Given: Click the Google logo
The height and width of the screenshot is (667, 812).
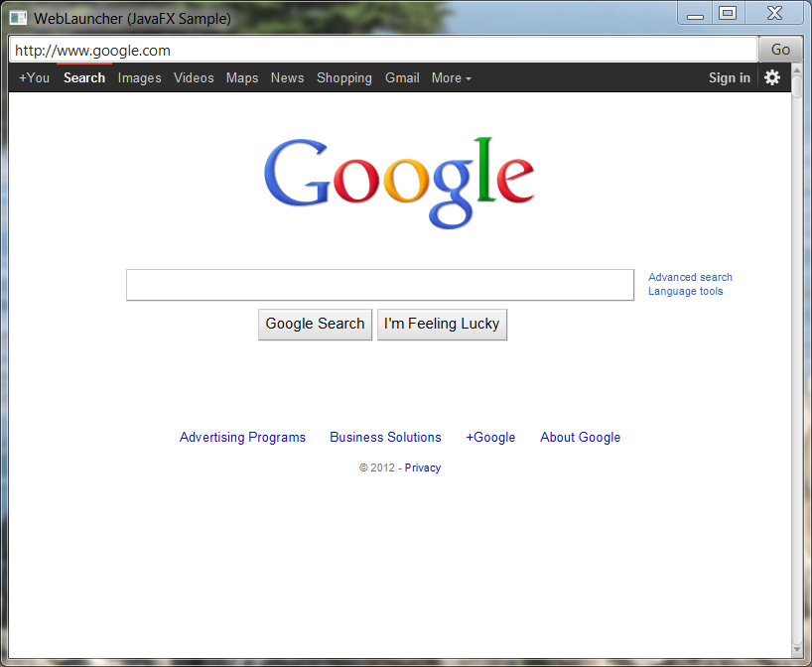Looking at the screenshot, I should pyautogui.click(x=399, y=181).
